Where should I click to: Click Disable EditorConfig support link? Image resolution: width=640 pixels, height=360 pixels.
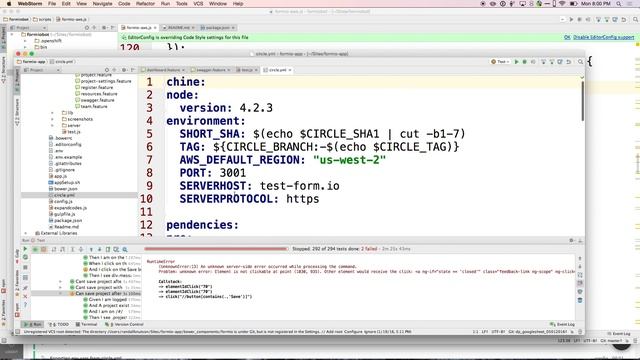[604, 37]
